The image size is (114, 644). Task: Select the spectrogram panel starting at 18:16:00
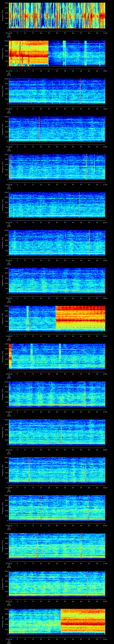(57, 16)
